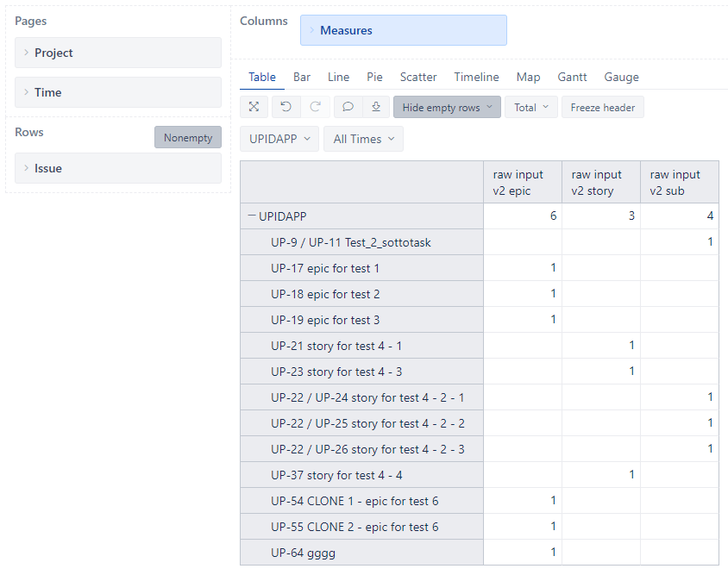This screenshot has width=728, height=575.
Task: Click the redo arrow icon
Action: click(315, 107)
